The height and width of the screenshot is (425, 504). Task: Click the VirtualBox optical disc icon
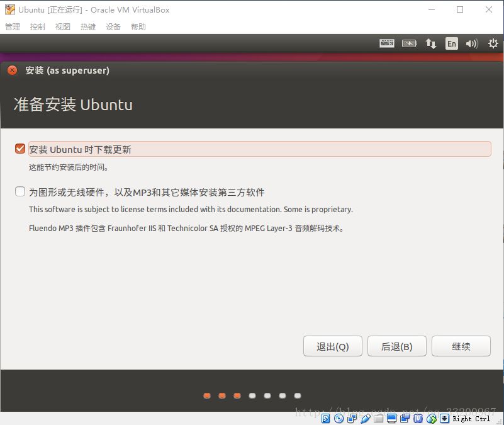tap(339, 418)
